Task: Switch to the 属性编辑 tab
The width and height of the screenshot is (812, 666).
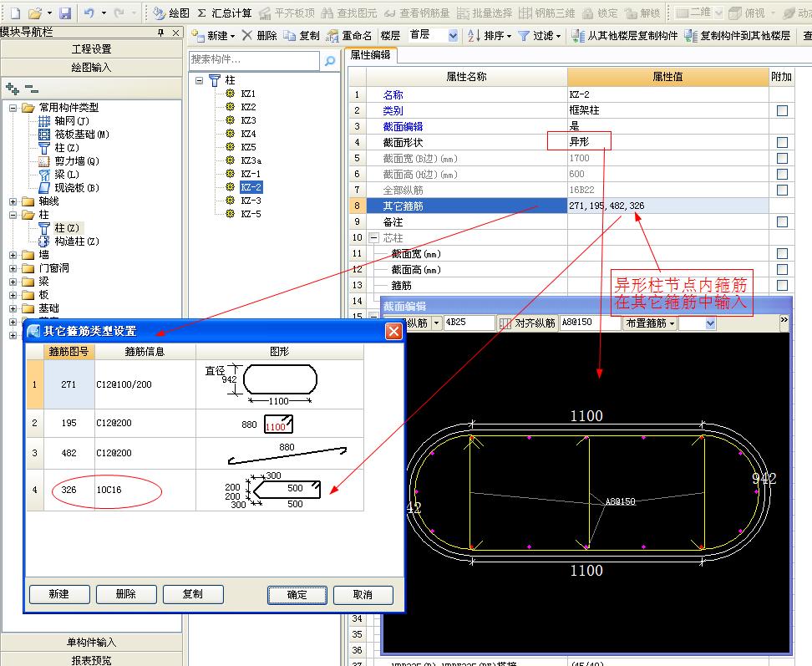Action: click(x=371, y=55)
